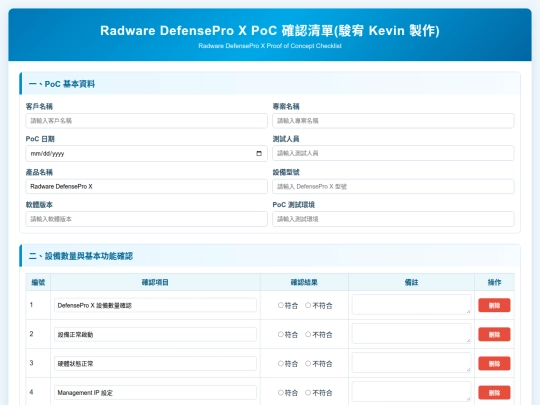540x405 pixels.
Task: Click the 備註 textarea for row 1
Action: tap(412, 304)
